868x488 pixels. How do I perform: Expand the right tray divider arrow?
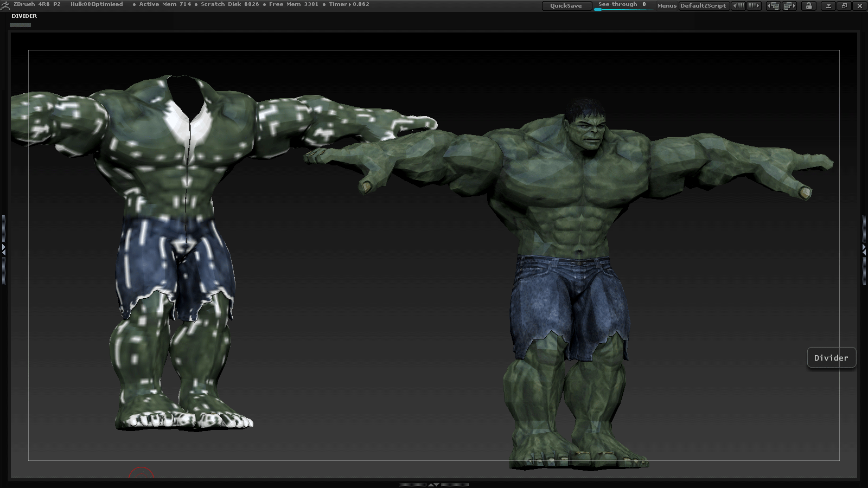[864, 249]
